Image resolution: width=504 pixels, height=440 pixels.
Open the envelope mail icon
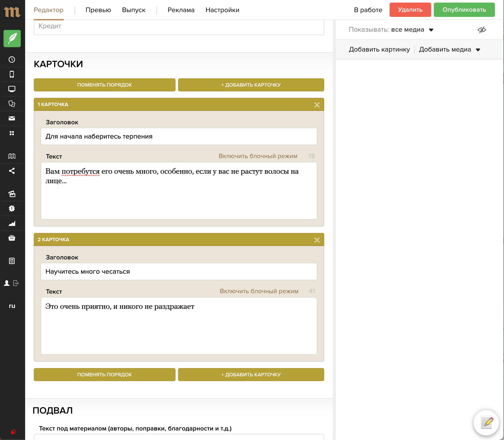tap(12, 118)
